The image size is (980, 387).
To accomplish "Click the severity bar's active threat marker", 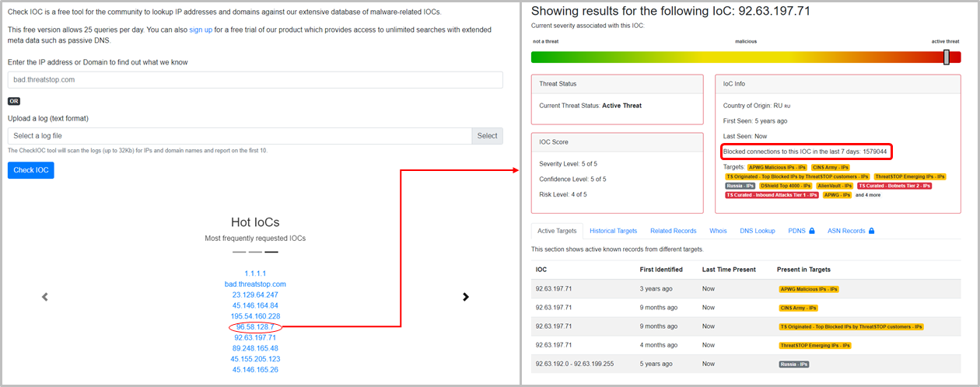I will tap(947, 57).
